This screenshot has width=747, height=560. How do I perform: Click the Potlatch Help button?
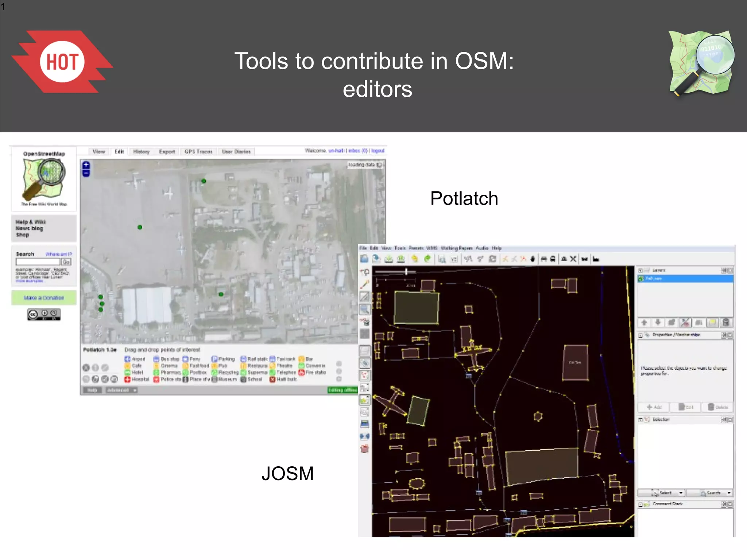[92, 390]
